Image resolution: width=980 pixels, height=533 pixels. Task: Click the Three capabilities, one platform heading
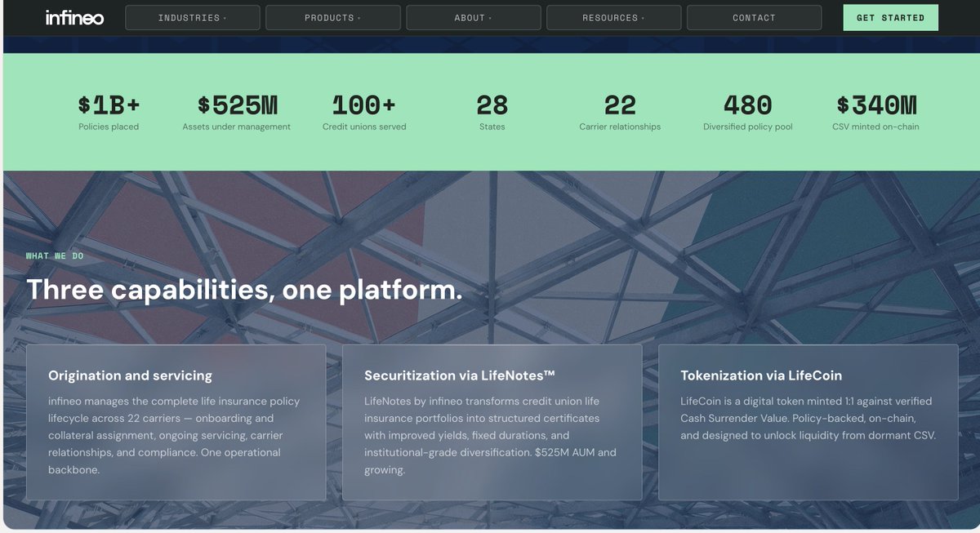point(244,290)
